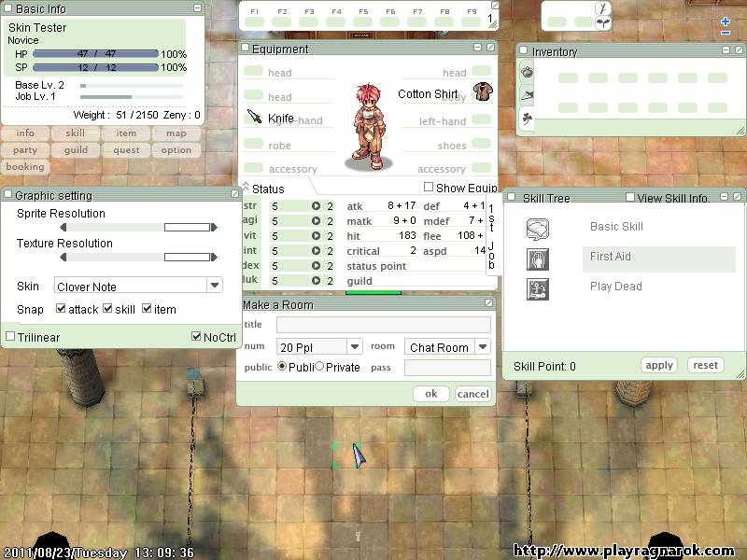Increase the agi stat with arrow button

[x=316, y=221]
